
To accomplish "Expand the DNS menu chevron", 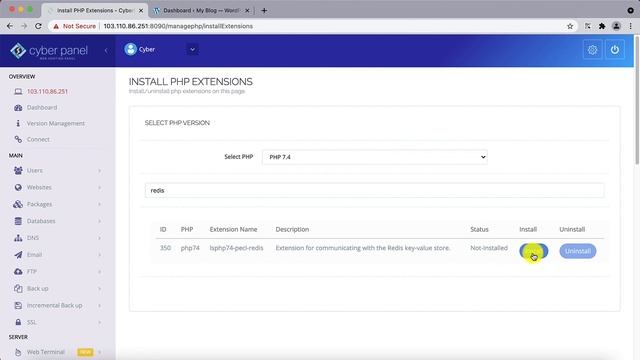I will click(x=99, y=238).
